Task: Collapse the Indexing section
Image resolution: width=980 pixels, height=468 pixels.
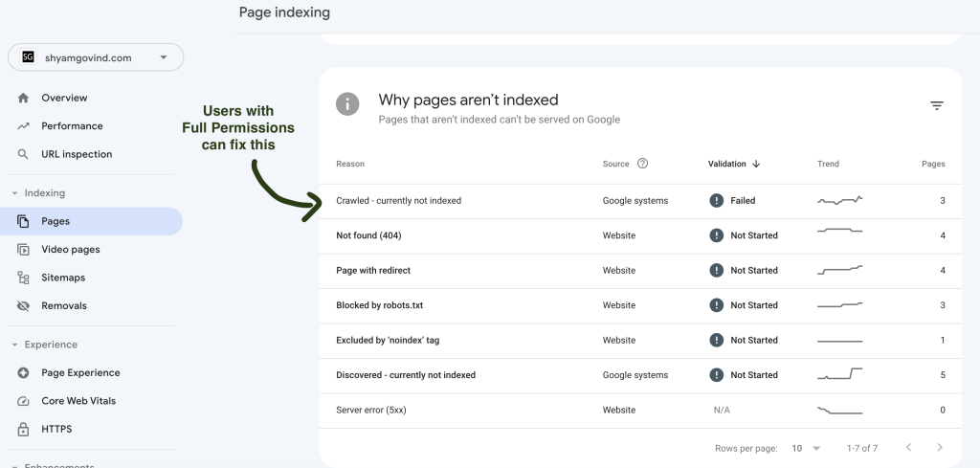Action: pos(14,193)
